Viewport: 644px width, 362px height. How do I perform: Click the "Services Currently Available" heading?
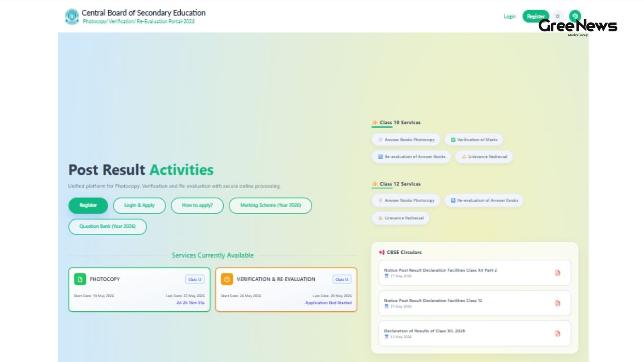pos(213,255)
